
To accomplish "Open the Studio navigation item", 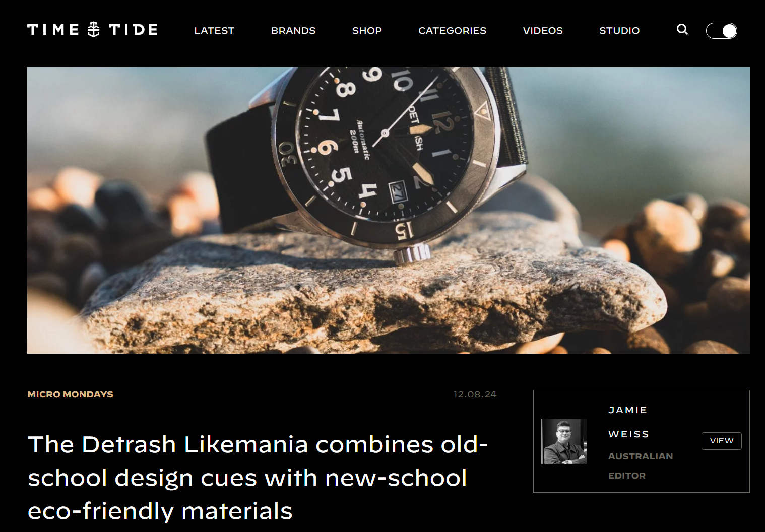I will click(x=619, y=30).
